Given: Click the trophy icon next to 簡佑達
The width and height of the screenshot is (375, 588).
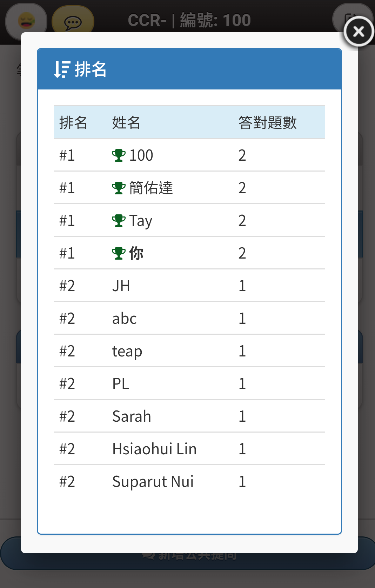Looking at the screenshot, I should coord(119,188).
